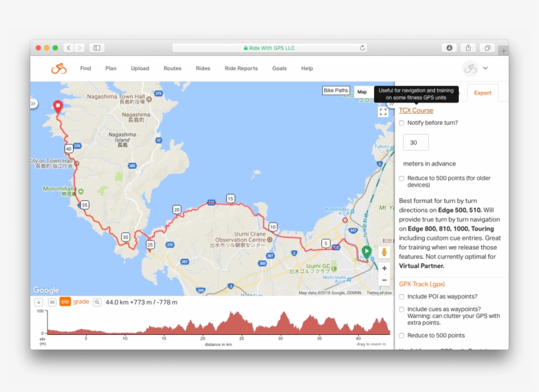This screenshot has height=392, width=539.
Task: Show all tabs with the tab overview icon
Action: tap(487, 48)
